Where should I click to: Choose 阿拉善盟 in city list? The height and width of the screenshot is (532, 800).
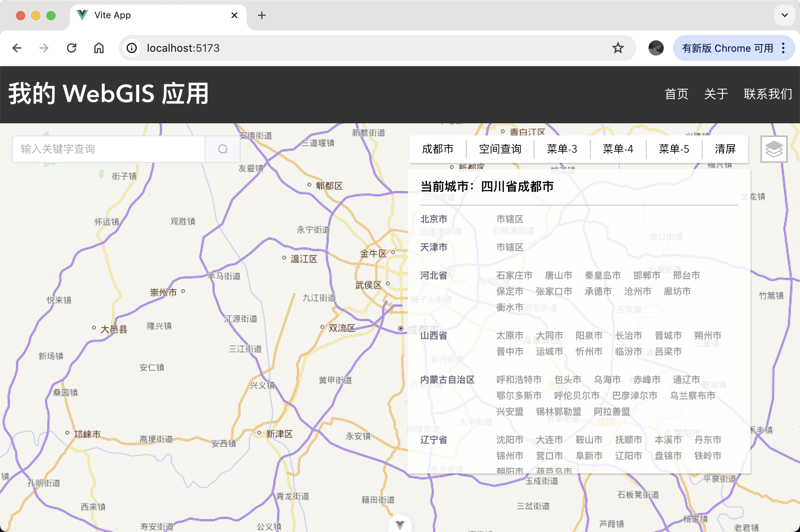[x=612, y=412]
